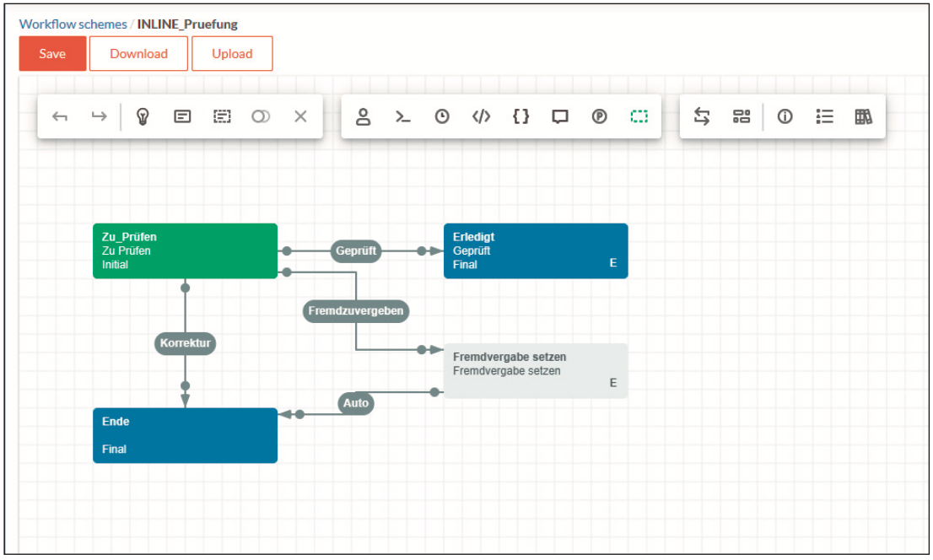Image resolution: width=933 pixels, height=560 pixels.
Task: Click the Fremdzuvergeben transition label
Action: (356, 310)
